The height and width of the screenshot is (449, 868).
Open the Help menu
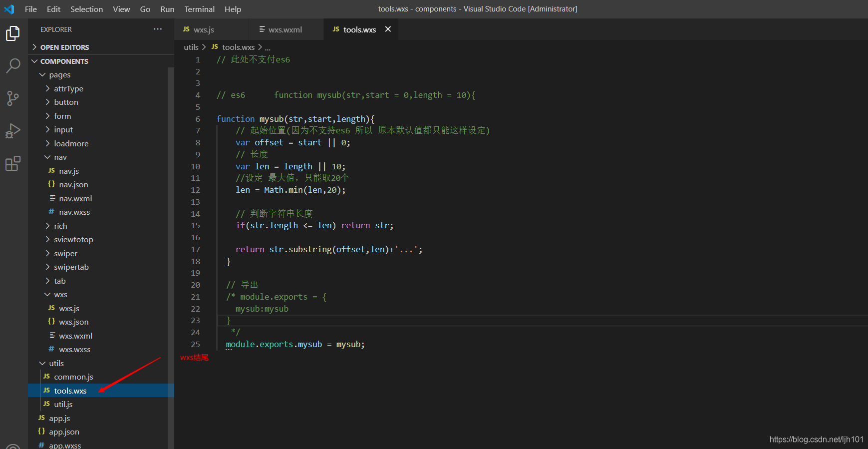pyautogui.click(x=233, y=9)
